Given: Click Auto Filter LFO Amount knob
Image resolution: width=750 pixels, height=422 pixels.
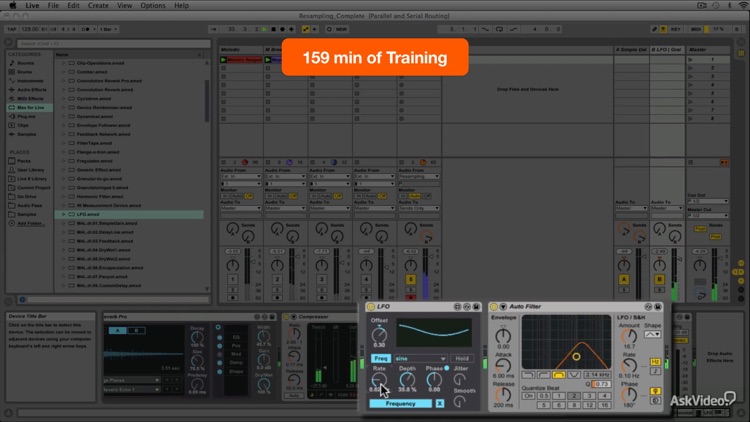Looking at the screenshot, I should click(629, 336).
